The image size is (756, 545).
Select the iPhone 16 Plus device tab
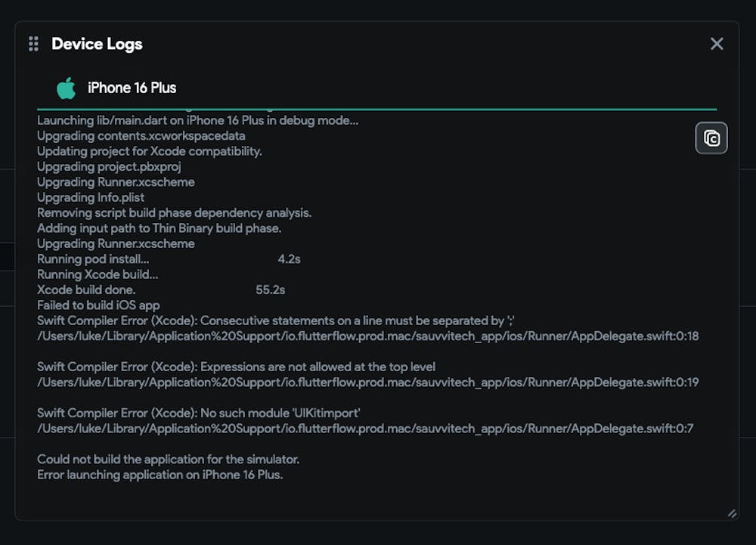132,88
